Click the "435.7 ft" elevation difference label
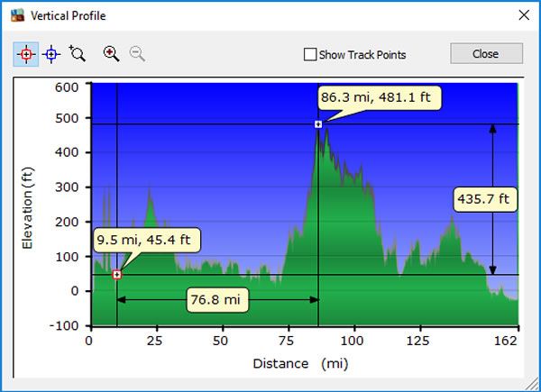The image size is (541, 392). pyautogui.click(x=485, y=199)
